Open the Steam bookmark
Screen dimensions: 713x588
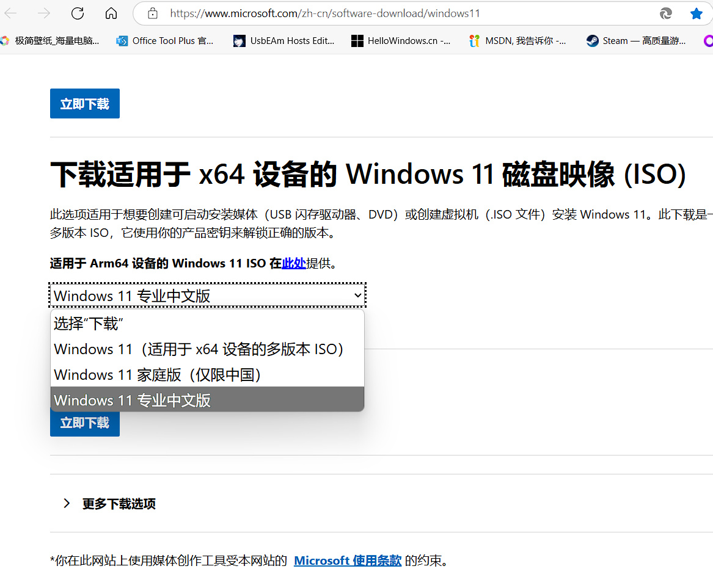click(x=636, y=41)
